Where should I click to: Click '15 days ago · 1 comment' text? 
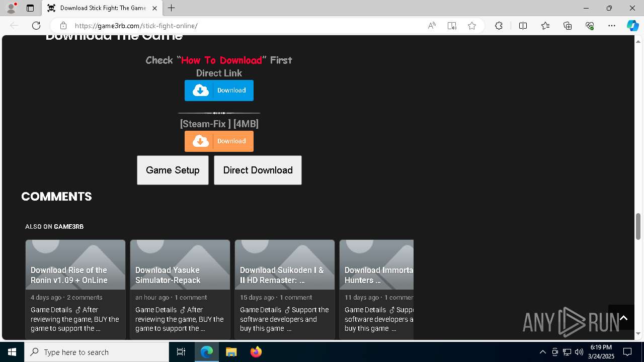(276, 297)
